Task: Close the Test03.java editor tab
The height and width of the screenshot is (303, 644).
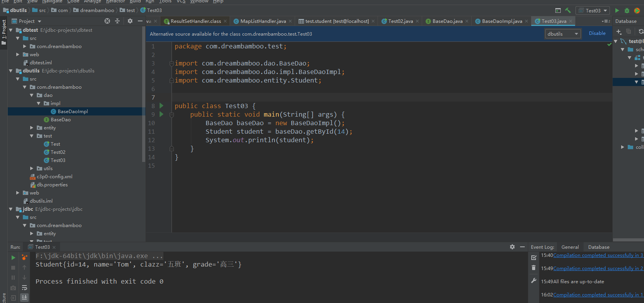Action: [x=571, y=21]
